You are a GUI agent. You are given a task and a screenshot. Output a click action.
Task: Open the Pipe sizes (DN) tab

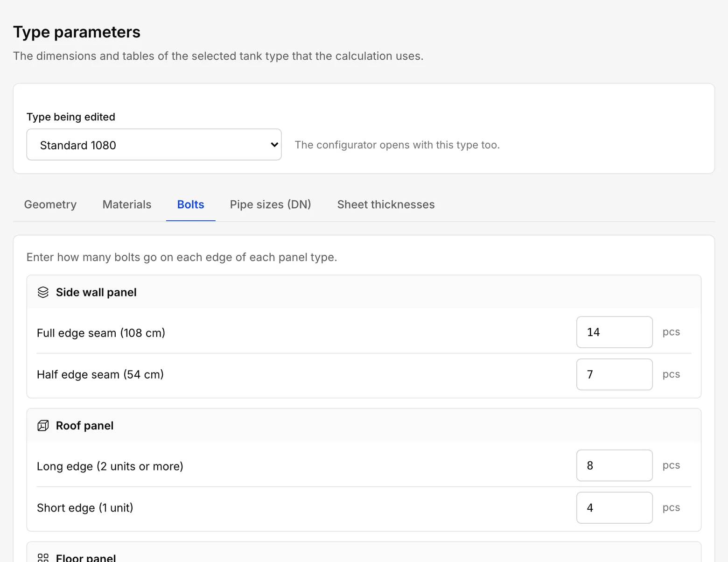(271, 204)
